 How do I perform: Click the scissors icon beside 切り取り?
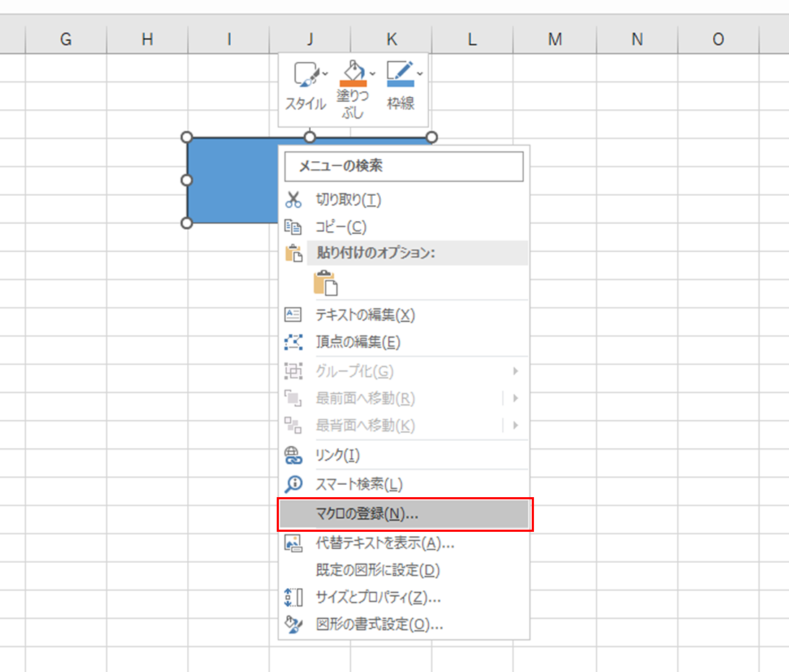(293, 199)
